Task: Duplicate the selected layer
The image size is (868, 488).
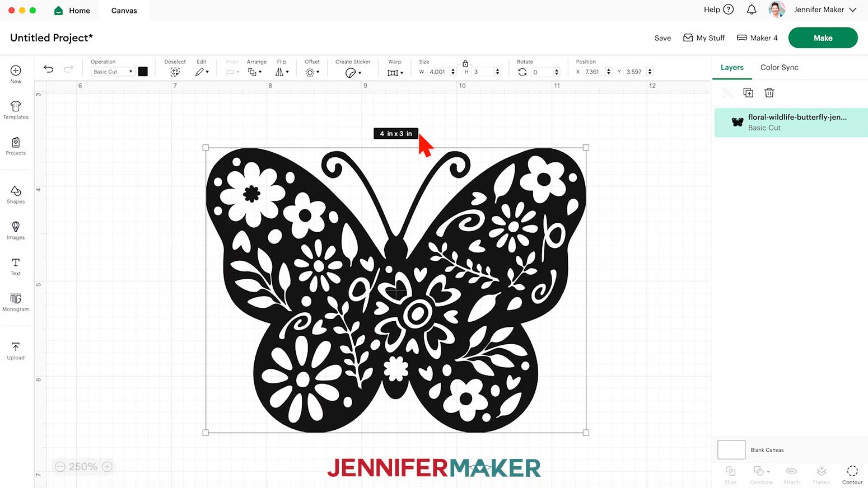Action: click(748, 93)
